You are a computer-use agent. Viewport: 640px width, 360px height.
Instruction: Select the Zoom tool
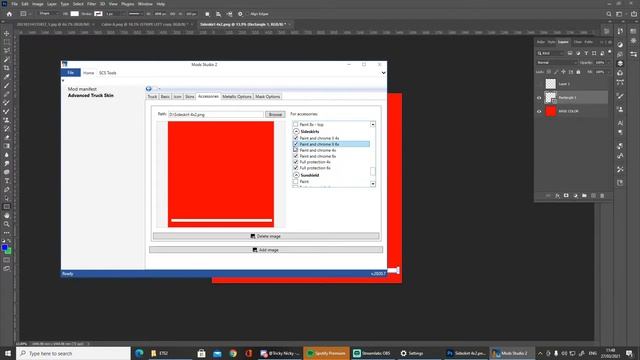pyautogui.click(x=7, y=224)
